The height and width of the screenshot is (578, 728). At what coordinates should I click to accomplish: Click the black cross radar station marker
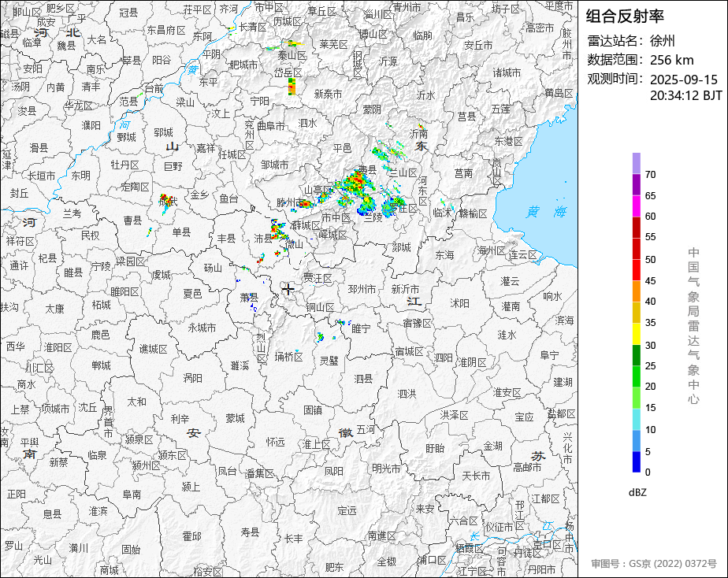pyautogui.click(x=288, y=290)
